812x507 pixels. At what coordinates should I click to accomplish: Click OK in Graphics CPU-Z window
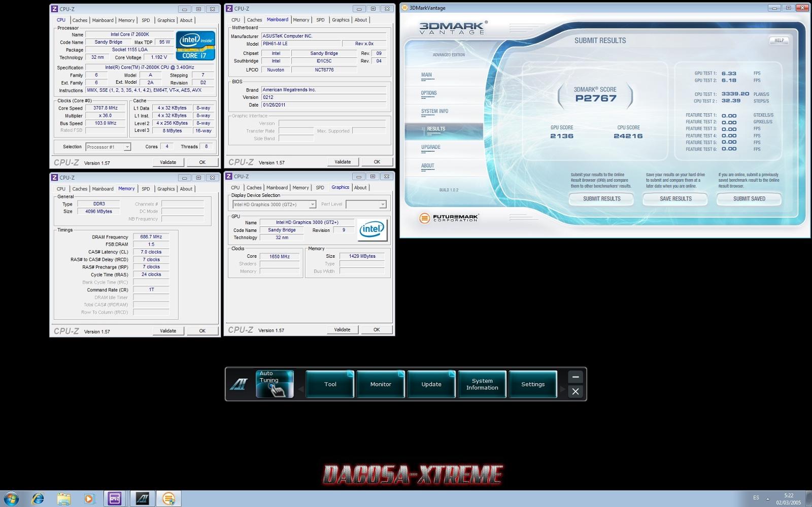(x=377, y=329)
